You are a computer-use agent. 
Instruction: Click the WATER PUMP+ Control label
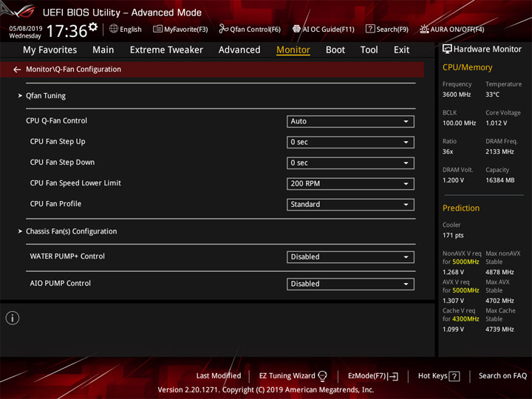tap(67, 256)
